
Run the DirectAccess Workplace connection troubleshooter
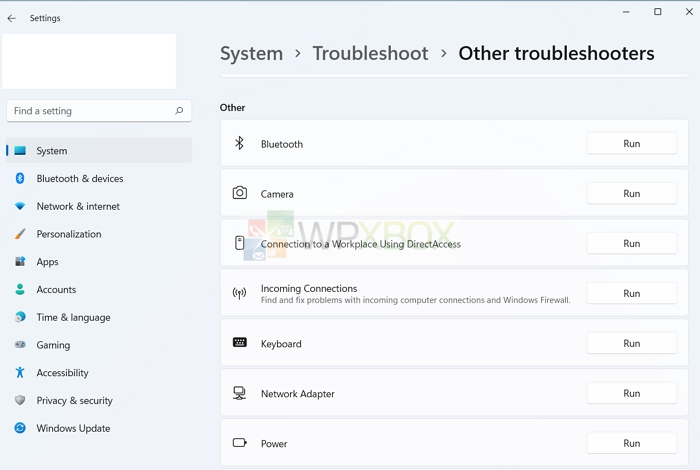click(x=632, y=243)
